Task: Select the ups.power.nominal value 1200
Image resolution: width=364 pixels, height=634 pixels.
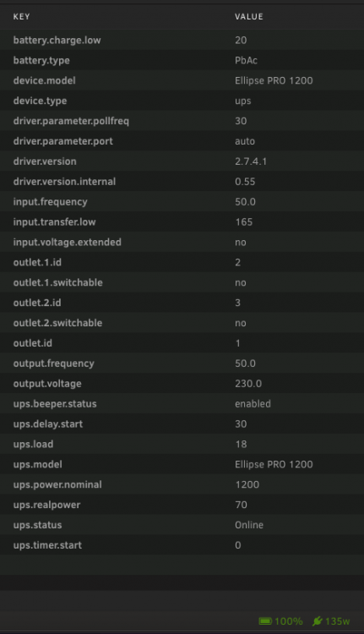Action: coord(247,484)
